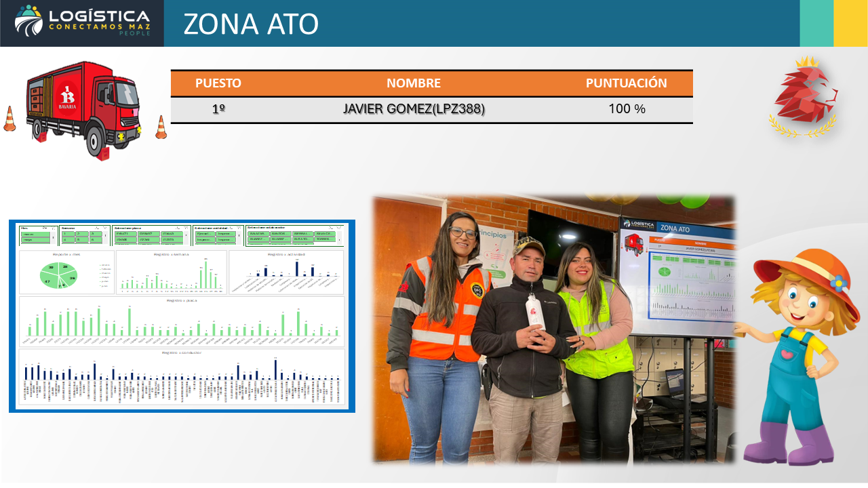This screenshot has height=488, width=868.
Task: Click the orange cone right of truck
Action: coord(161,127)
